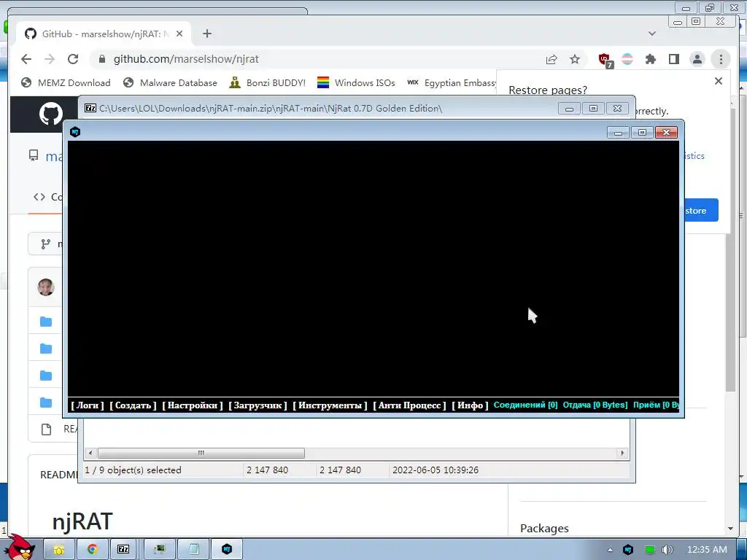Click the 7z icon in the 7-Zip title bar
The width and height of the screenshot is (747, 560).
pyautogui.click(x=90, y=108)
